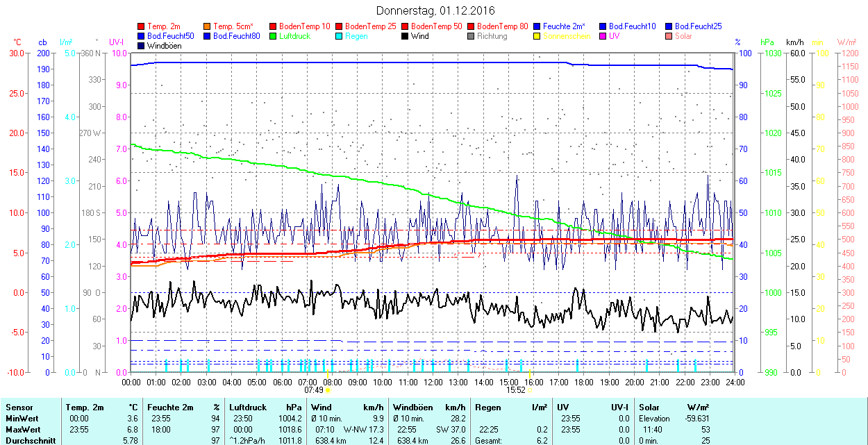Click the 12:00 label on time axis
This screenshot has height=445, width=868.
pos(433,382)
